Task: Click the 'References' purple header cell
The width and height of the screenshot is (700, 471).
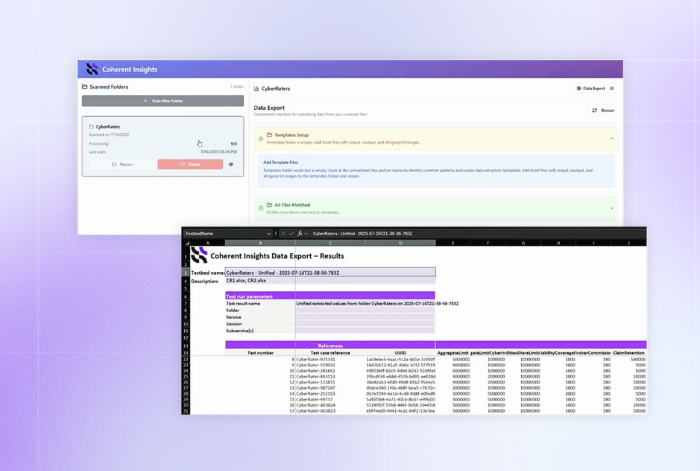Action: coord(330,345)
